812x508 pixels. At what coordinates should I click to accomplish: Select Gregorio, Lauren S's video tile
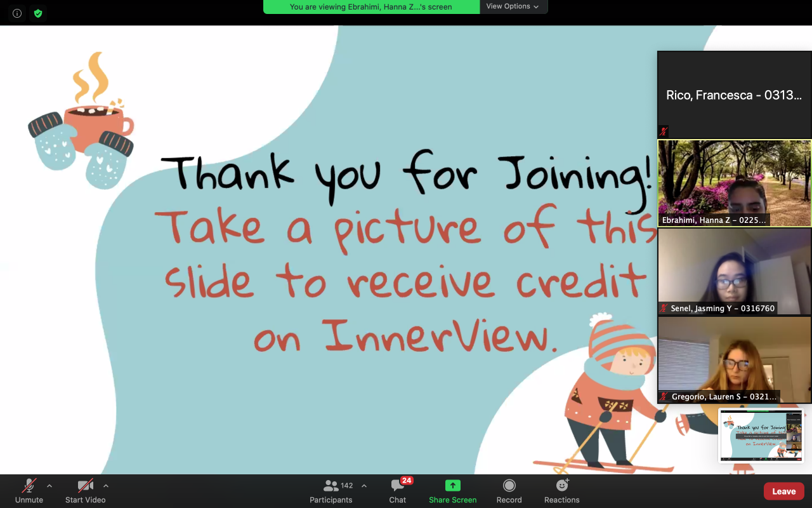[x=734, y=359]
